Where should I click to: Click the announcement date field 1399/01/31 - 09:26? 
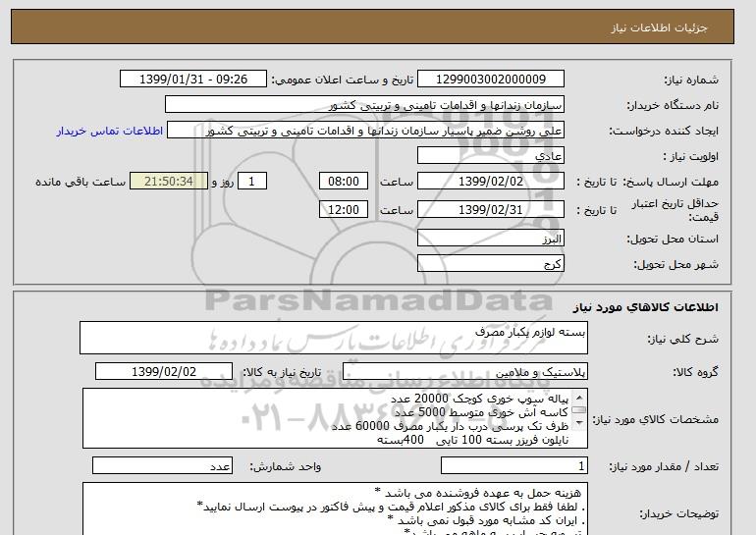[x=192, y=80]
